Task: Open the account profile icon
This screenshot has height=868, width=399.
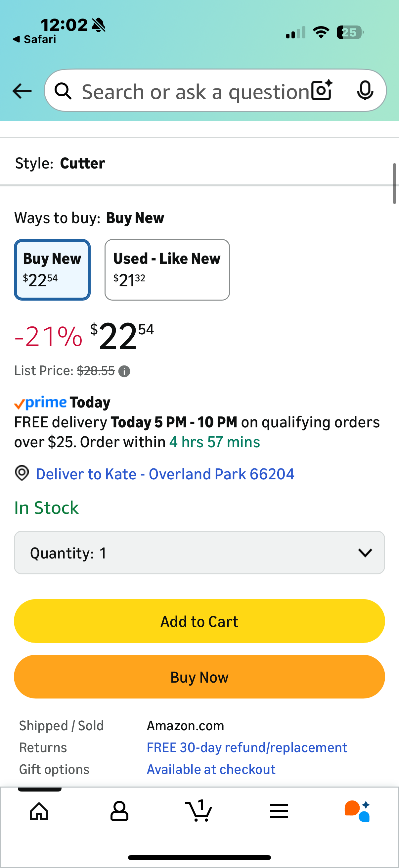Action: click(x=119, y=811)
